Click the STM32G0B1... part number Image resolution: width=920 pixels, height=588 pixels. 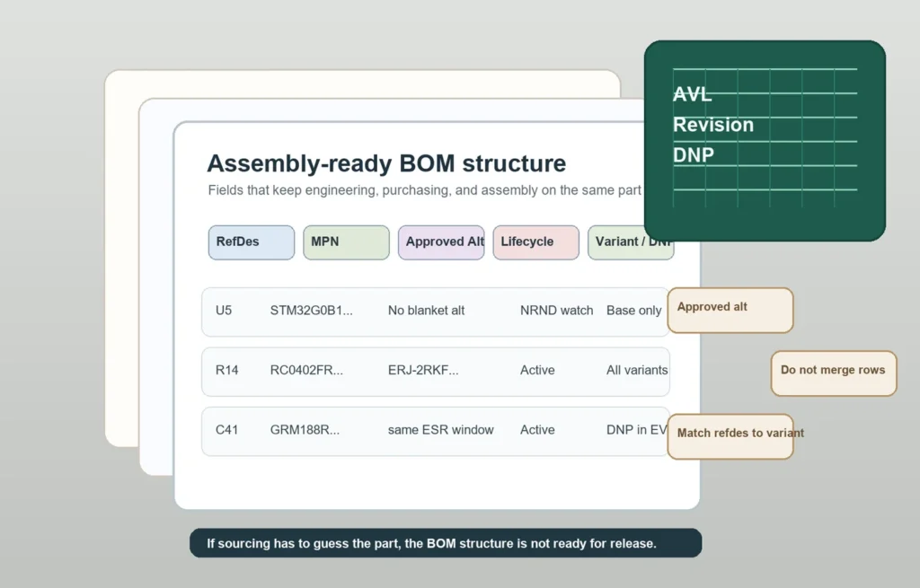pyautogui.click(x=312, y=311)
